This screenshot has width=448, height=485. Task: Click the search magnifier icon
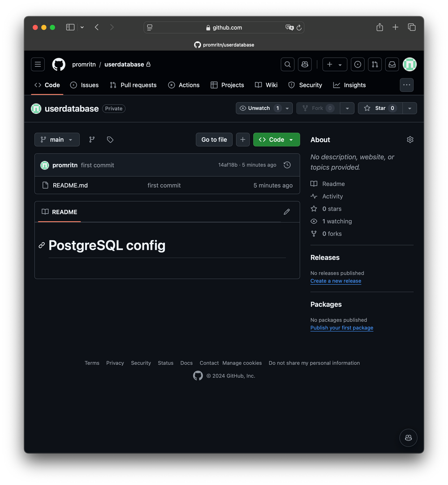point(288,64)
